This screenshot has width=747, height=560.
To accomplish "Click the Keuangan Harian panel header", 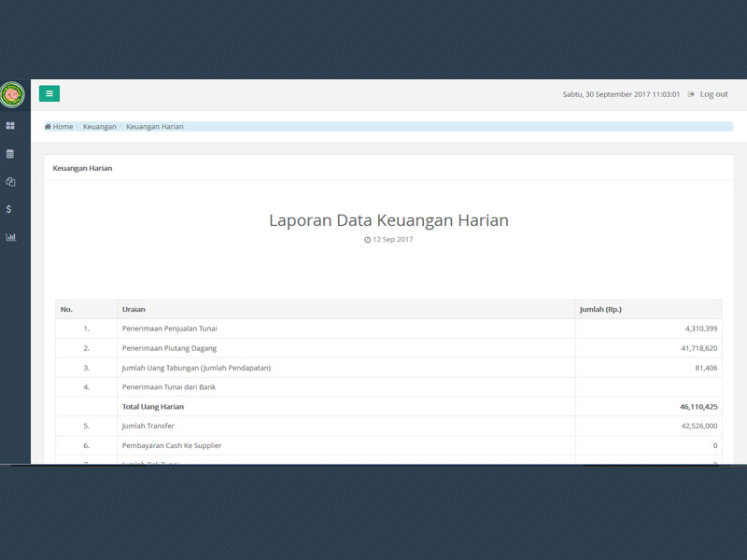I will (x=82, y=168).
